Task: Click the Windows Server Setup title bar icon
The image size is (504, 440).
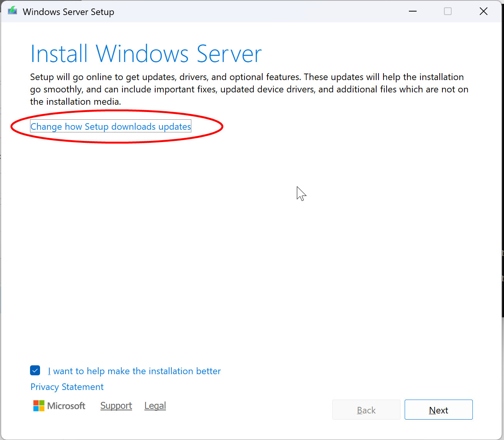Action: (x=12, y=11)
